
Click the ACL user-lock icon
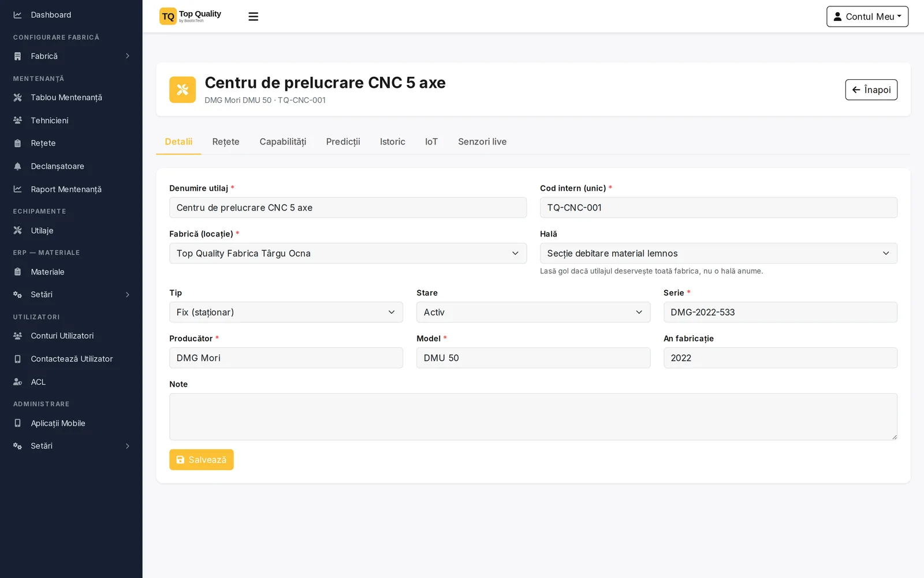17,382
